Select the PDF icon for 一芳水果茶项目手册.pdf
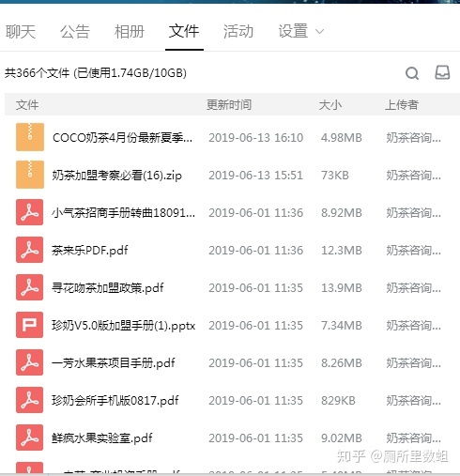 pos(30,362)
